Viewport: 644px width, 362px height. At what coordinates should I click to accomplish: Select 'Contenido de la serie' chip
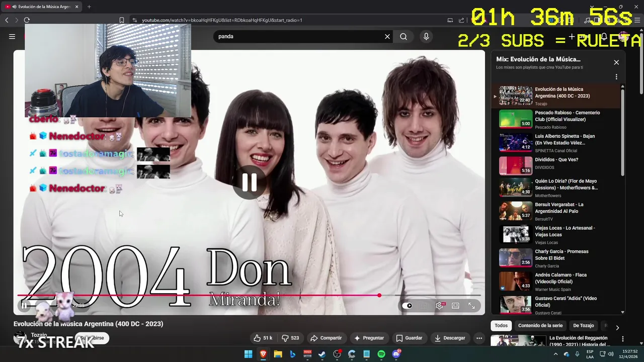coord(540,325)
